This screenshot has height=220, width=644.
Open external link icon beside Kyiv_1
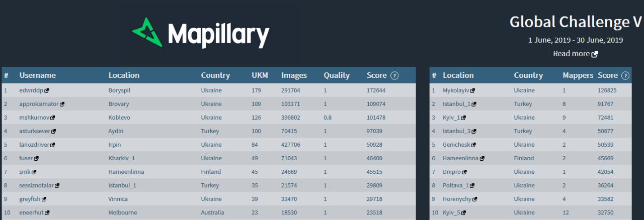[x=464, y=118]
